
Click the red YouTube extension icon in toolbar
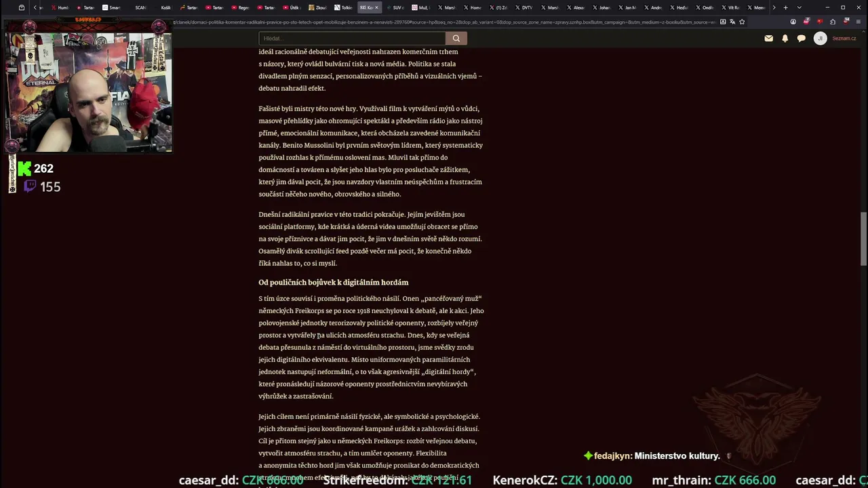pos(820,22)
